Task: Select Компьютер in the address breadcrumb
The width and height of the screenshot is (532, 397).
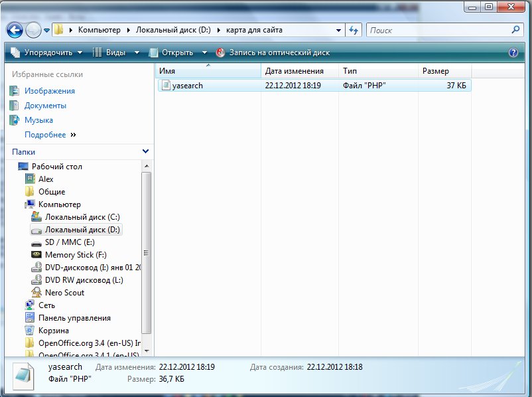Action: [99, 30]
